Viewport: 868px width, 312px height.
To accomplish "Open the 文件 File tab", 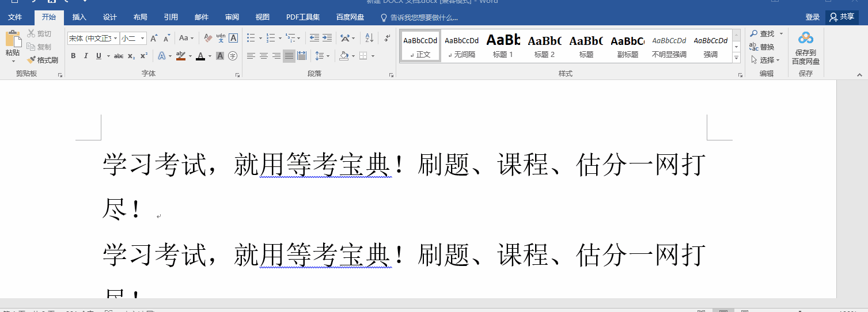I will (x=15, y=17).
